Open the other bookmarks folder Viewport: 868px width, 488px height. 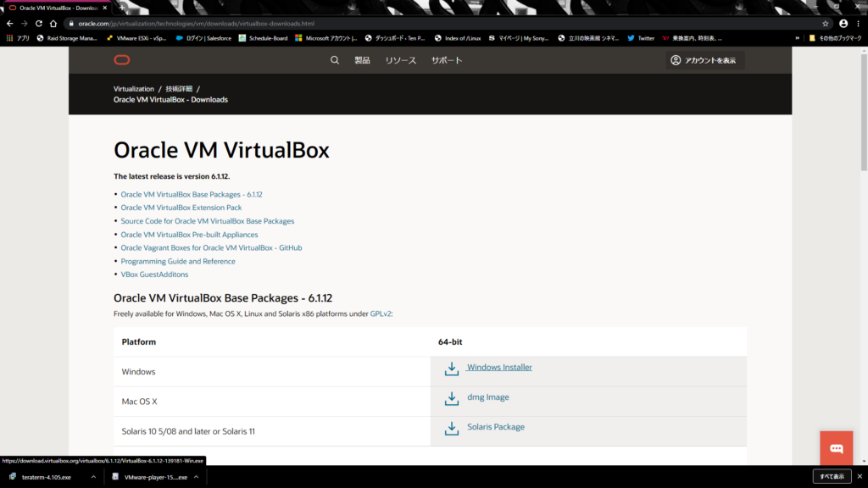(x=835, y=38)
